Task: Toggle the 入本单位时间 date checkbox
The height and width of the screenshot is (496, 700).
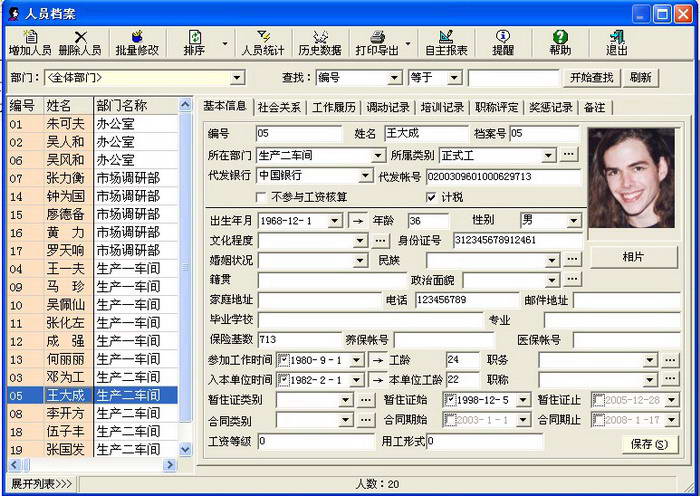Action: (x=283, y=379)
